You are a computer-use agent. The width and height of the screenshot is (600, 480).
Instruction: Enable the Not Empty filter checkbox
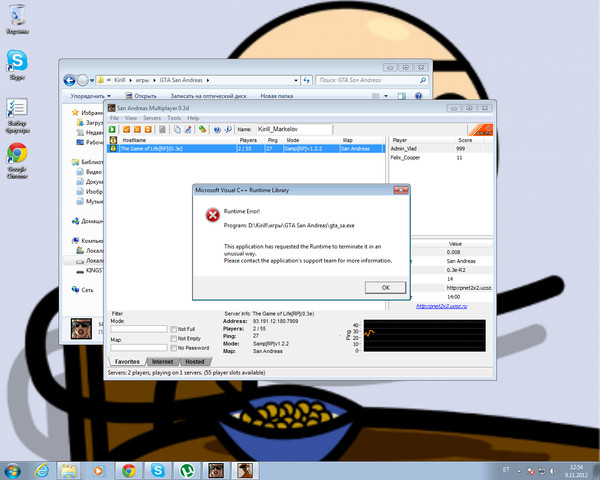tap(173, 338)
